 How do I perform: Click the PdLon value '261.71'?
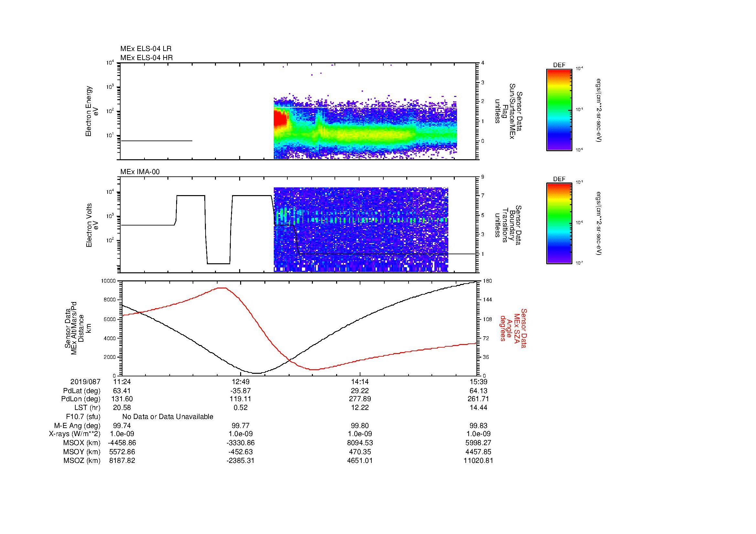tap(479, 399)
